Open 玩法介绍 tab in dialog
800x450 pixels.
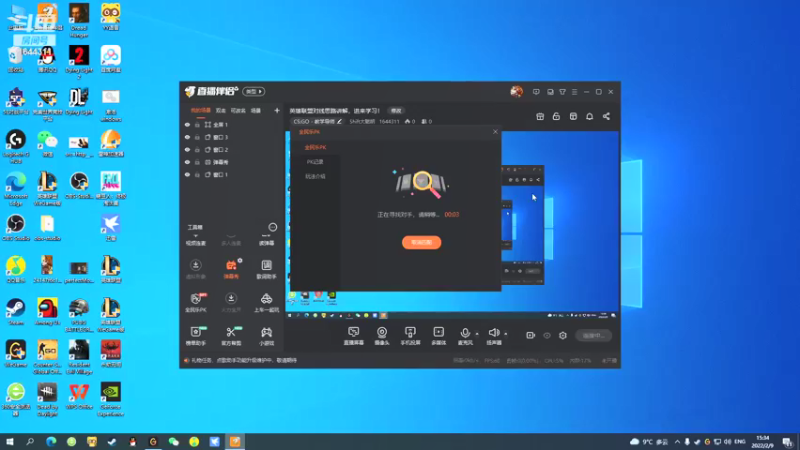tap(315, 177)
